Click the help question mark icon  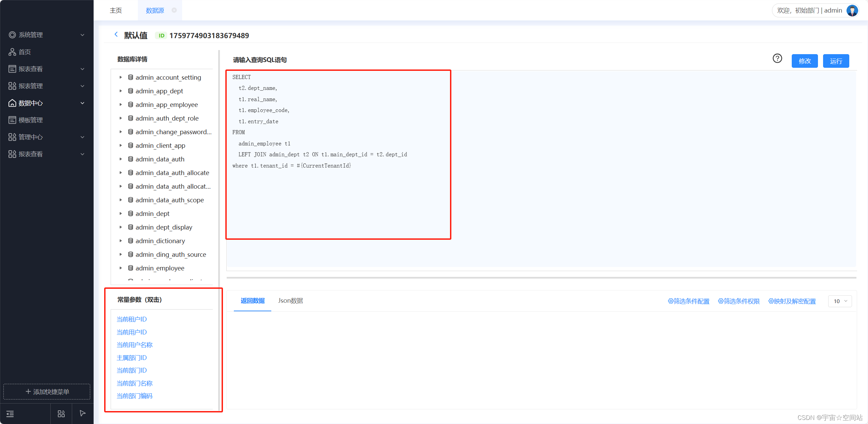pos(777,59)
